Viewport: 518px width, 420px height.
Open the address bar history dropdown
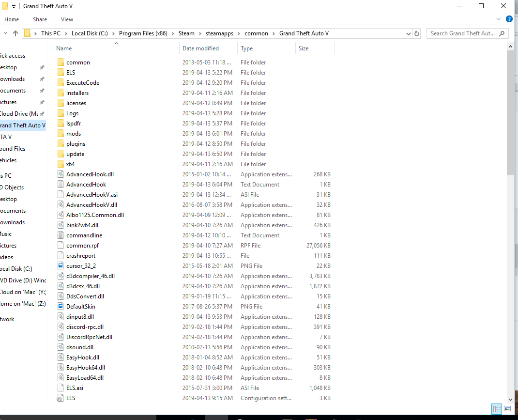pos(408,34)
